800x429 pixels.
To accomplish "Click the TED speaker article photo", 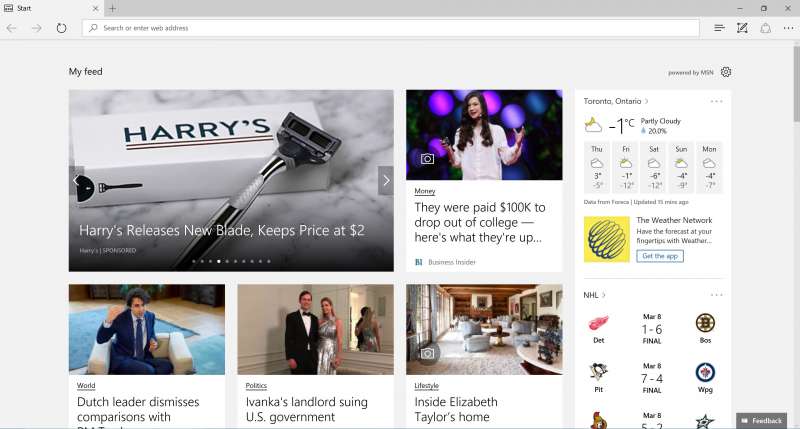I will [x=484, y=135].
